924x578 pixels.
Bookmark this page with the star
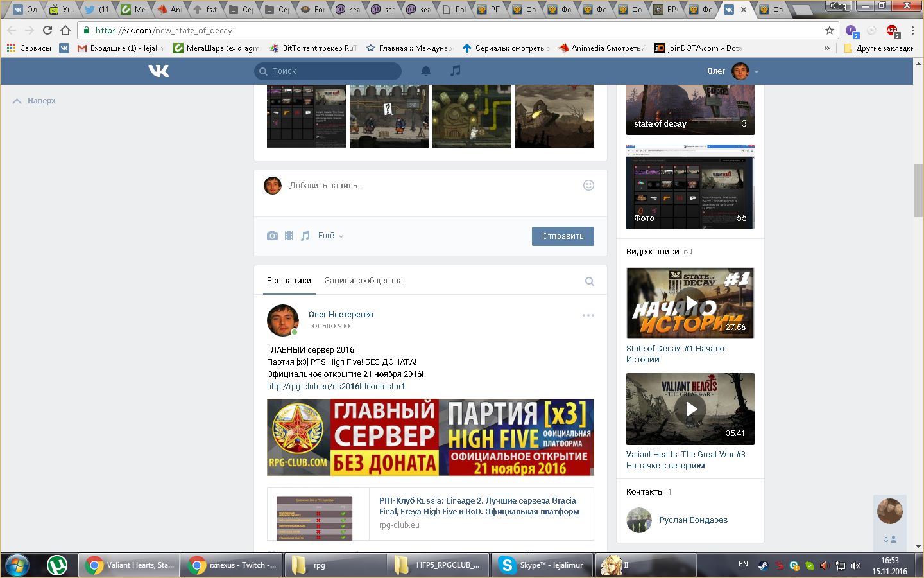click(x=830, y=30)
